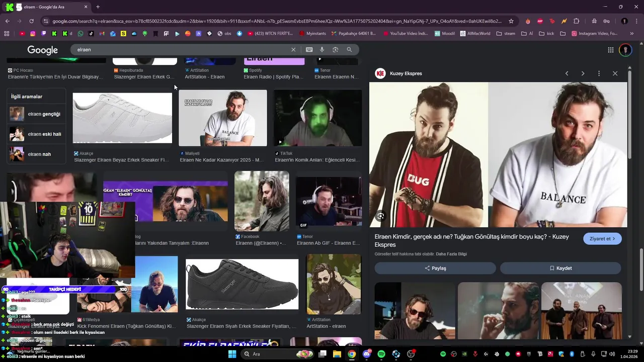The width and height of the screenshot is (644, 362).
Task: Open Facebook Elraenn outdoor photo thumbnail
Action: click(262, 201)
